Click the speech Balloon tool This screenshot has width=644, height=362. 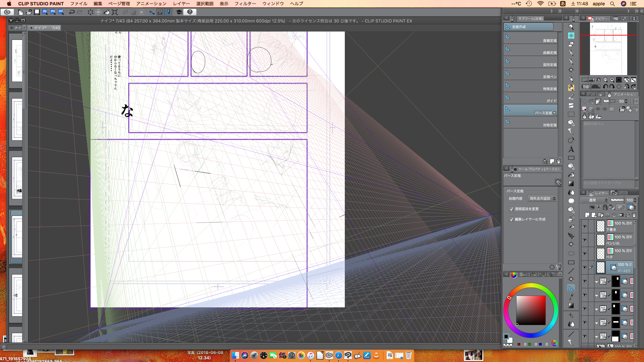click(571, 201)
